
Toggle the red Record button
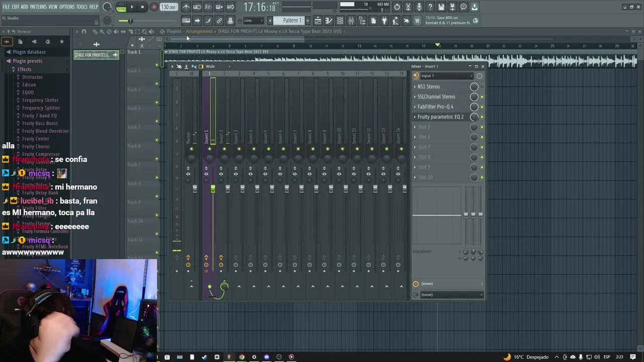coord(154,7)
